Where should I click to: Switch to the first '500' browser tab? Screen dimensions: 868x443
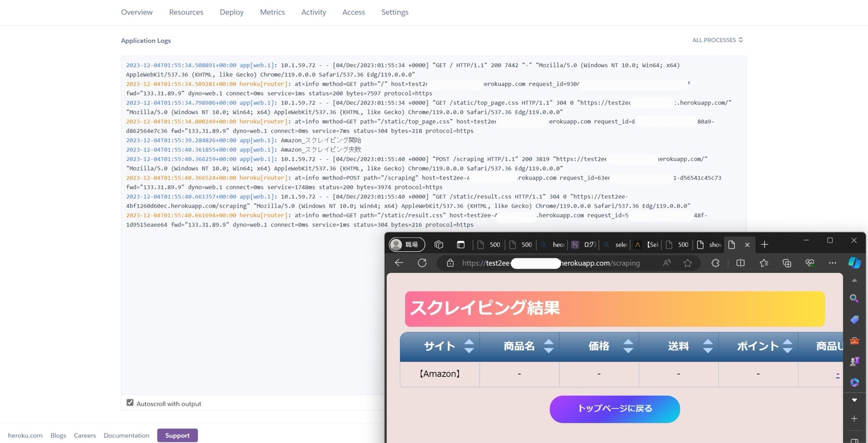[488, 245]
